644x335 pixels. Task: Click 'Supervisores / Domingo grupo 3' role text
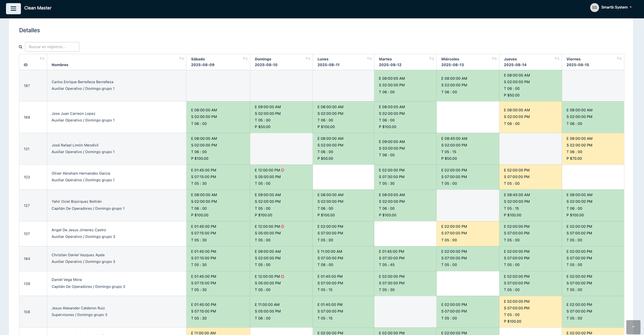[x=79, y=315]
